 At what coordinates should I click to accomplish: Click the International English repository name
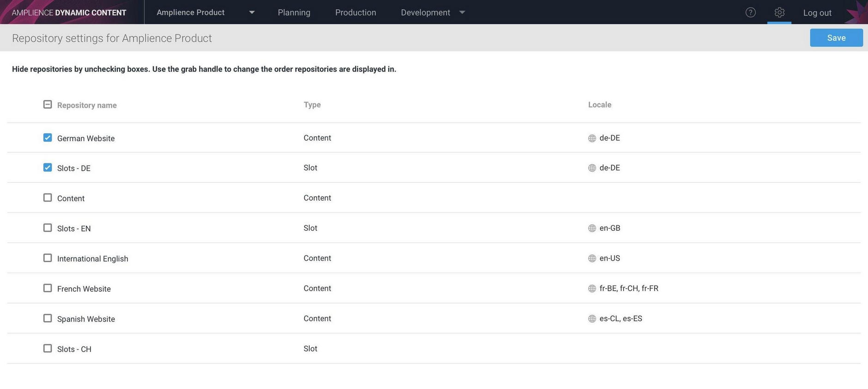(93, 259)
